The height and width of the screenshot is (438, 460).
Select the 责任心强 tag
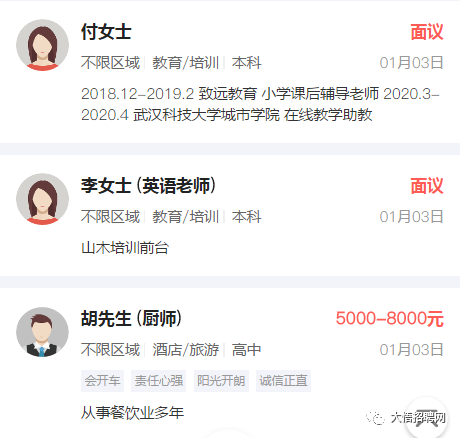coord(158,381)
